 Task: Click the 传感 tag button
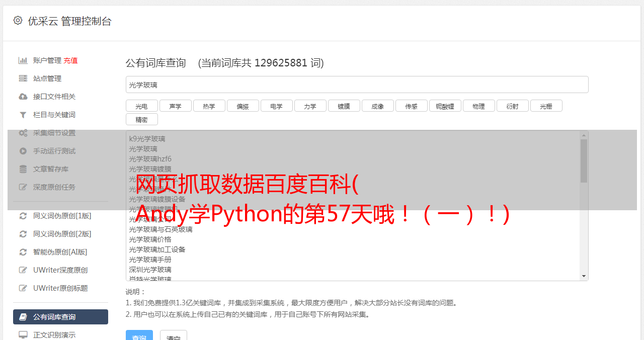(412, 106)
